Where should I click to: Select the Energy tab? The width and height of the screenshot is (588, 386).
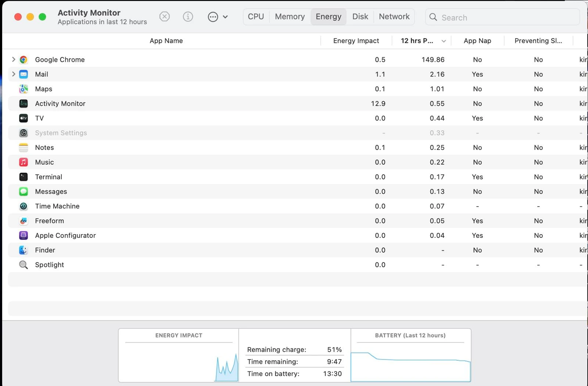tap(329, 17)
